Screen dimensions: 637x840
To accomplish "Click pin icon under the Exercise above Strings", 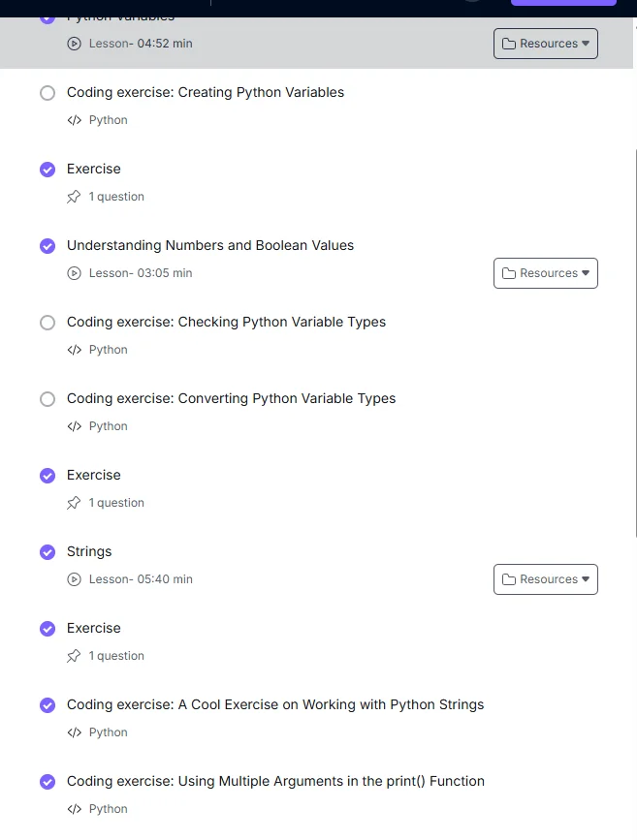I will point(74,503).
